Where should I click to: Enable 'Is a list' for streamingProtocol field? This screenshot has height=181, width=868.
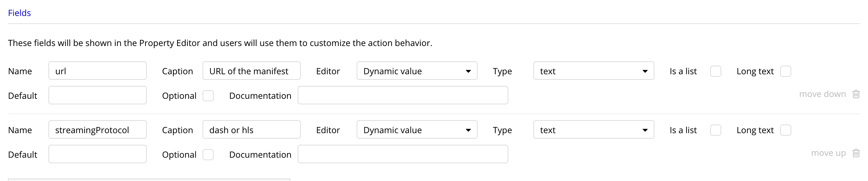point(715,130)
